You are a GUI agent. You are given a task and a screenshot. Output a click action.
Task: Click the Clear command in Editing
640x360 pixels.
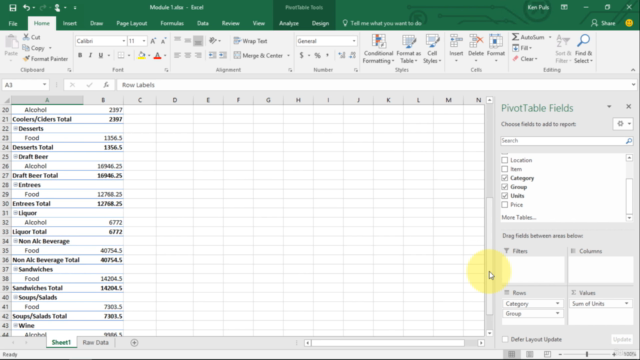pos(525,59)
